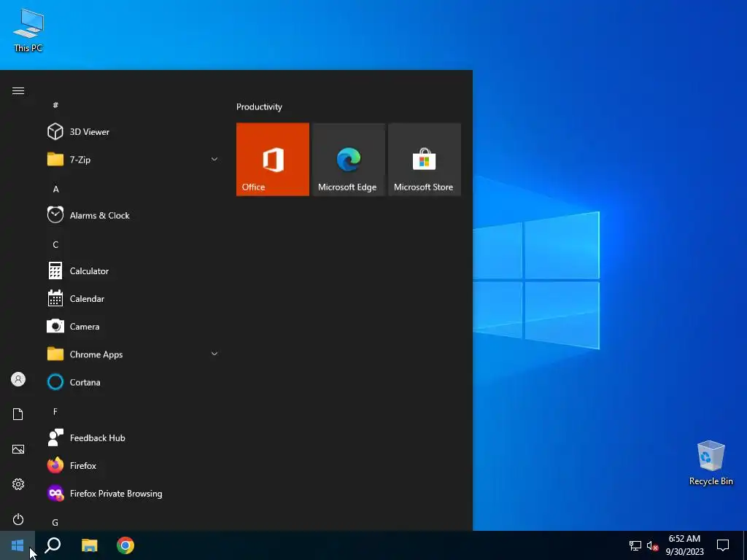Click the 'Firefox Private Browsing' text label
Image resolution: width=747 pixels, height=560 pixels.
(116, 494)
